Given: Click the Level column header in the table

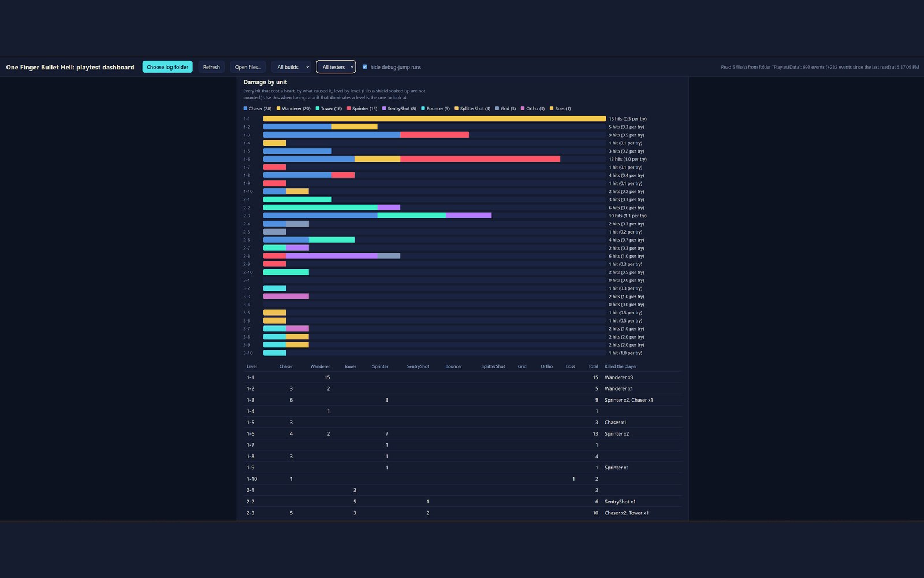Looking at the screenshot, I should [x=252, y=366].
